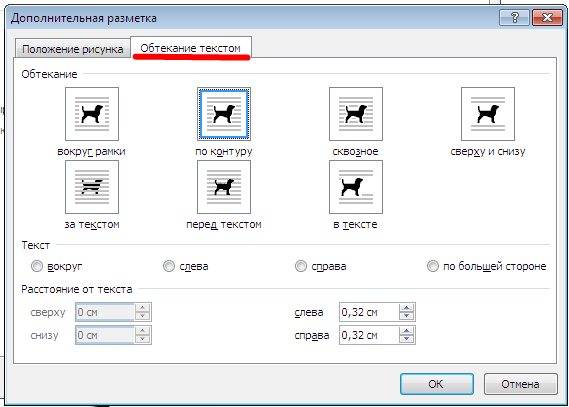Select the 'перед текстом' wrapping icon
The height and width of the screenshot is (407, 569).
pyautogui.click(x=224, y=187)
